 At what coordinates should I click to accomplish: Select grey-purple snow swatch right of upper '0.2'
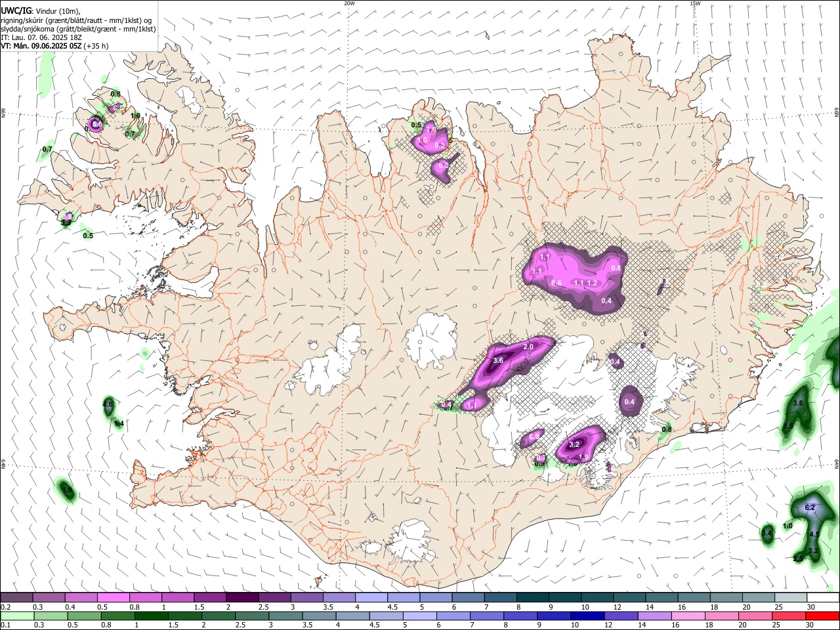17,598
